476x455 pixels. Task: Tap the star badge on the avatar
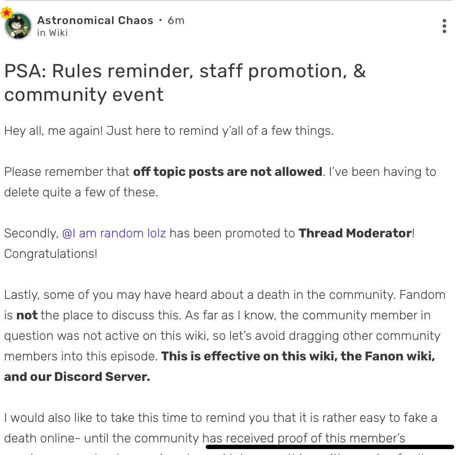coord(7,13)
